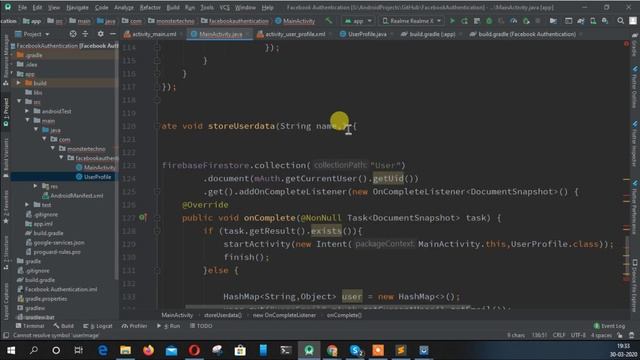Click the red error stripe marker at top right
The image size is (640, 360).
tap(626, 43)
